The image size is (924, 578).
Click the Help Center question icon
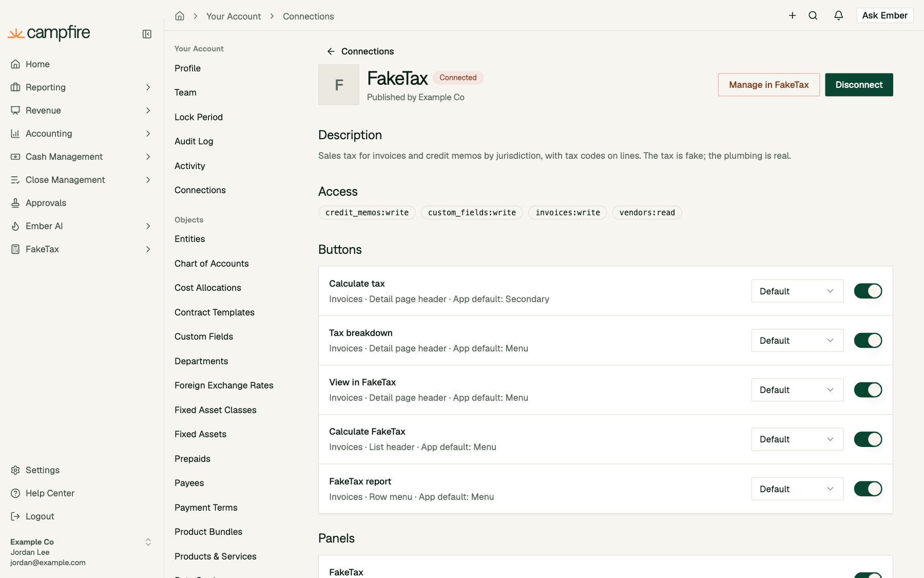click(x=15, y=493)
